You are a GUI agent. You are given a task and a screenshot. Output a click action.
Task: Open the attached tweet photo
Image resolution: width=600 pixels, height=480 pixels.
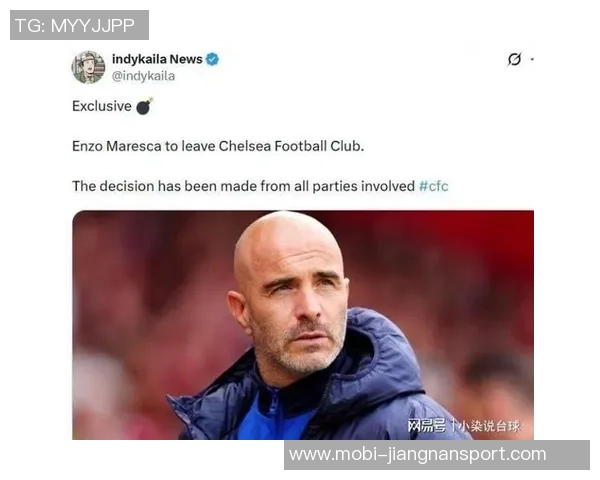303,325
